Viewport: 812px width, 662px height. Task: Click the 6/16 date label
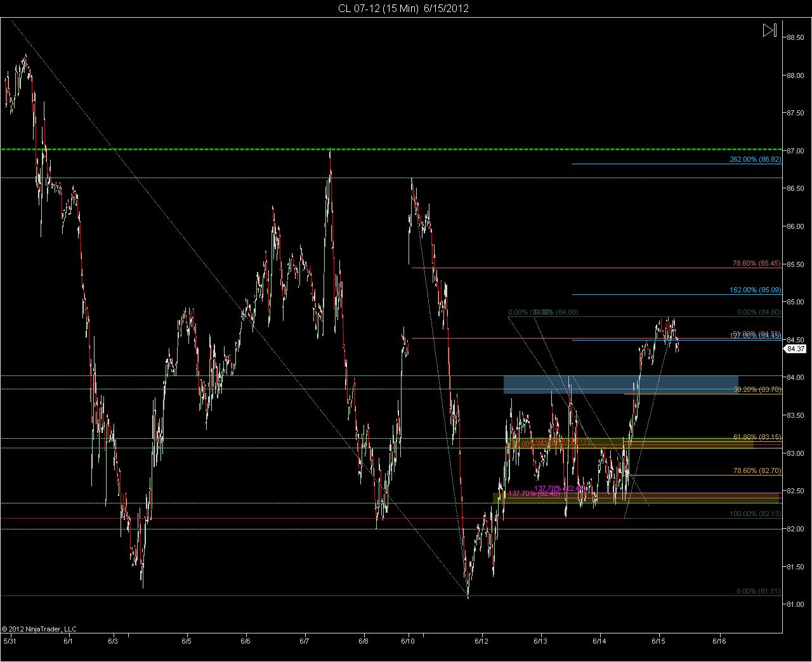point(719,641)
